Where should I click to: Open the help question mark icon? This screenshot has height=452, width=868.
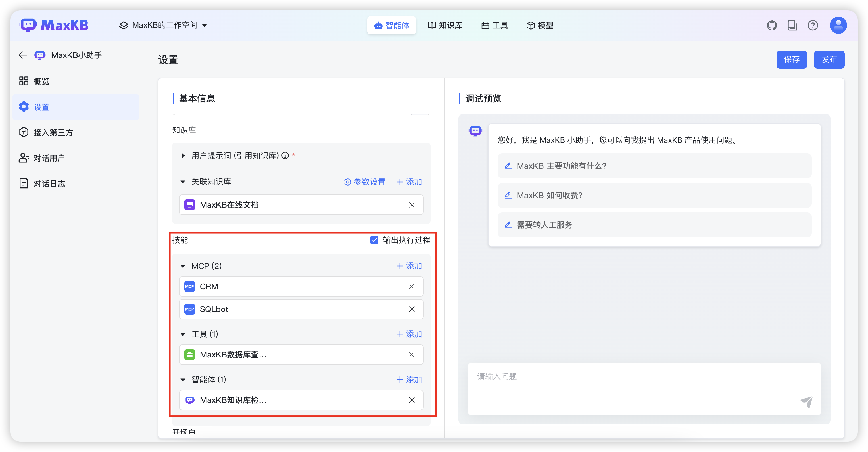(813, 25)
